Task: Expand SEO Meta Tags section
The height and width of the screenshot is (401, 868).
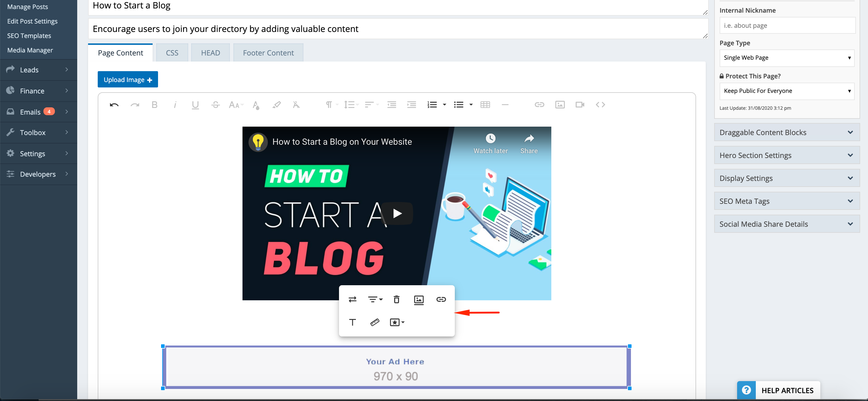Action: 787,201
